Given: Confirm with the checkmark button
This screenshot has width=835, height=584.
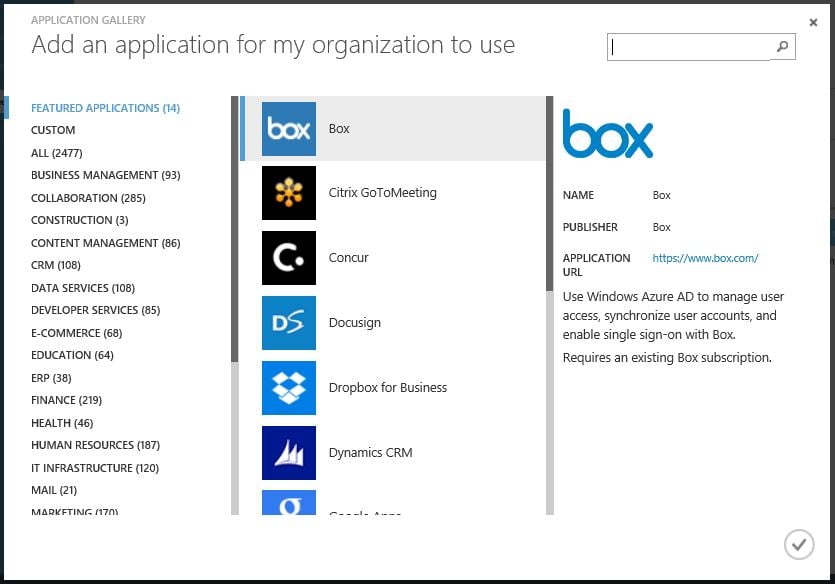Looking at the screenshot, I should coord(799,544).
